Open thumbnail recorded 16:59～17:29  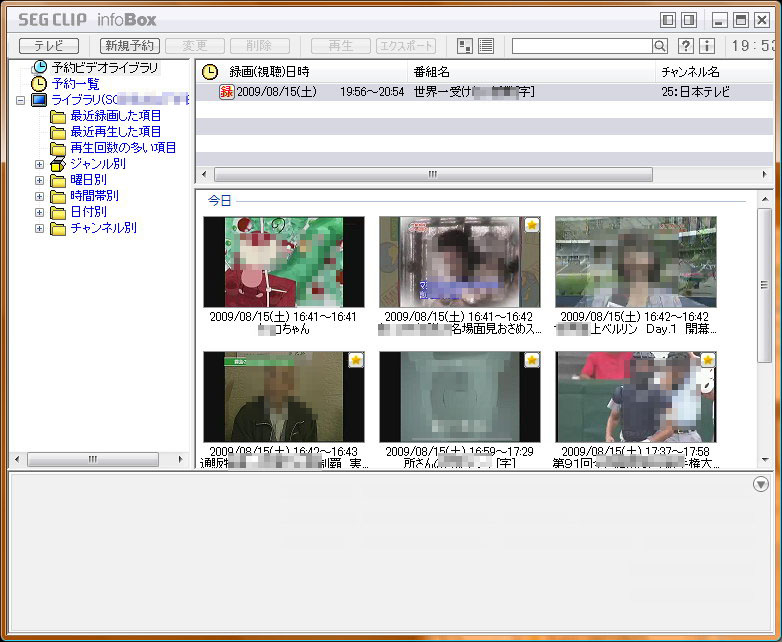460,397
